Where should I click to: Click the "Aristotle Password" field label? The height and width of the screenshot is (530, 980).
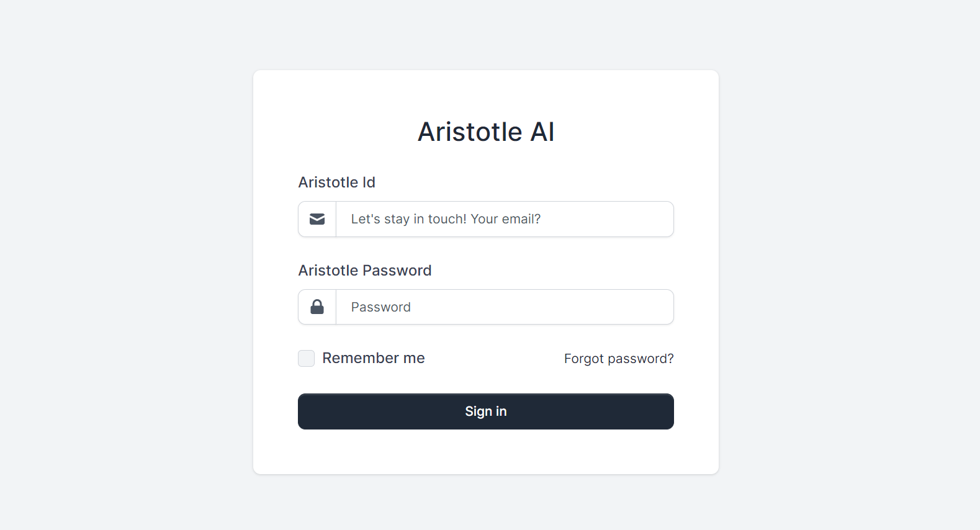click(364, 271)
